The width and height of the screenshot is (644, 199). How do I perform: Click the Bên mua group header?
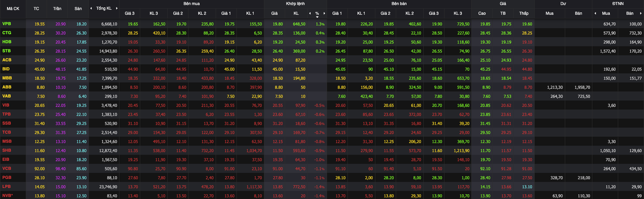pos(192,4)
